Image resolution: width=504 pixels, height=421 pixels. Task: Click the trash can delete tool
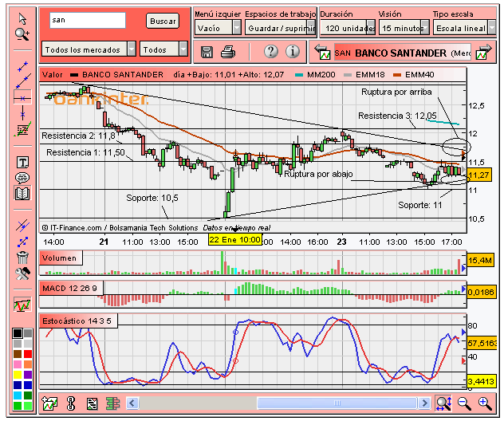tap(22, 257)
